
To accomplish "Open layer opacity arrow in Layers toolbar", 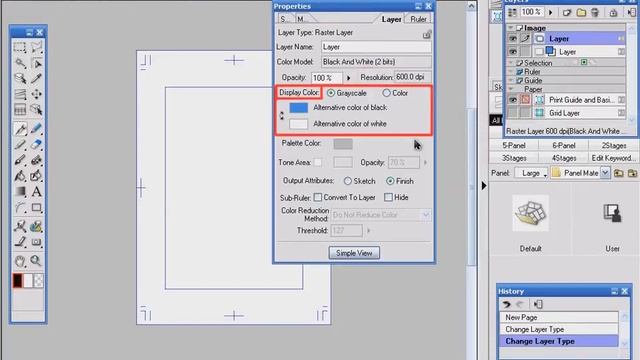I will [x=550, y=13].
